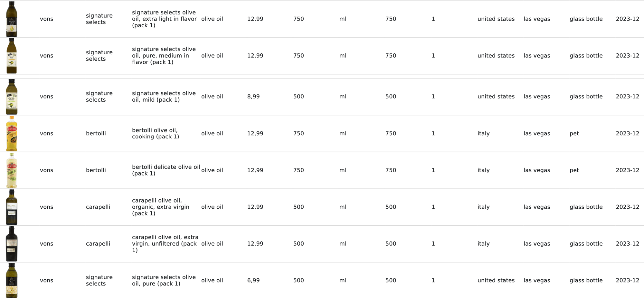Click the Bertolli cooking olive oil thumbnail
The width and height of the screenshot is (644, 298).
[x=12, y=133]
